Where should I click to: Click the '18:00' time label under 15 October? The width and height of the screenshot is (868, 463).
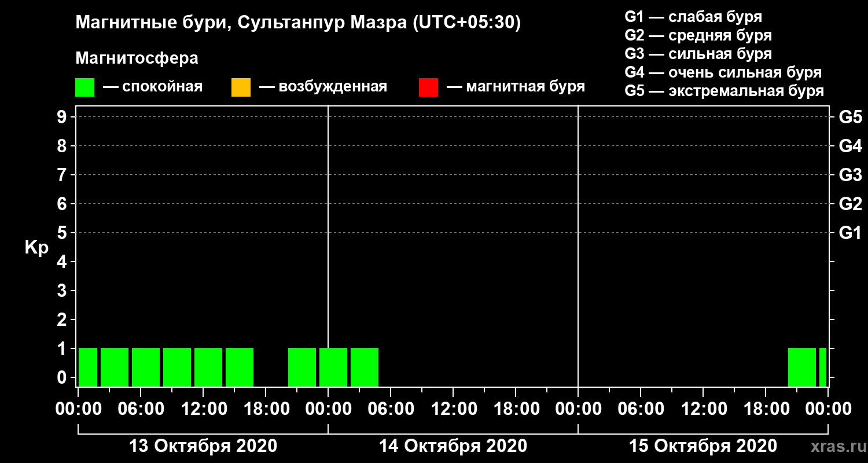pos(766,409)
